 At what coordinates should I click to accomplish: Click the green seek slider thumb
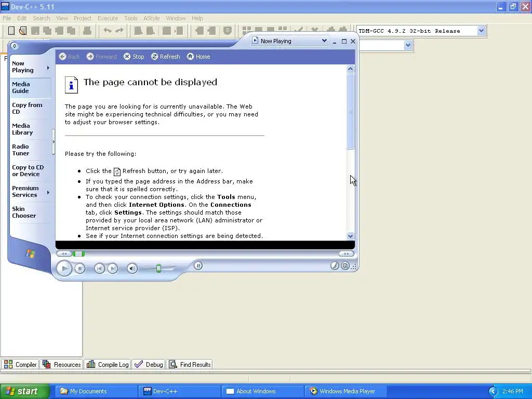click(79, 254)
